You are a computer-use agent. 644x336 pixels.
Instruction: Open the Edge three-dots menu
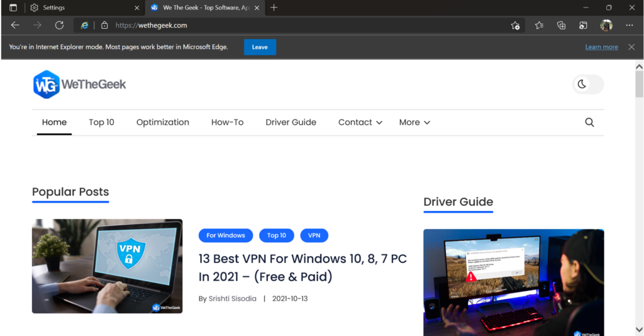[x=629, y=25]
